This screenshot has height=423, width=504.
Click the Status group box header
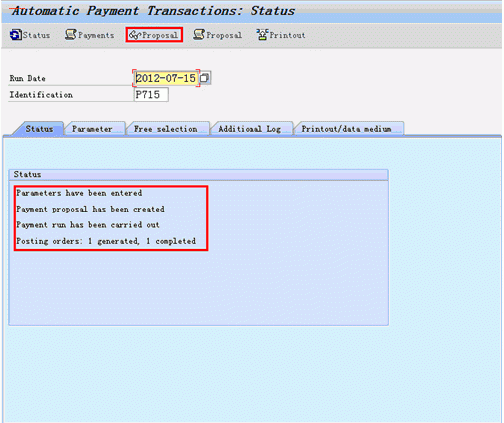tap(199, 174)
